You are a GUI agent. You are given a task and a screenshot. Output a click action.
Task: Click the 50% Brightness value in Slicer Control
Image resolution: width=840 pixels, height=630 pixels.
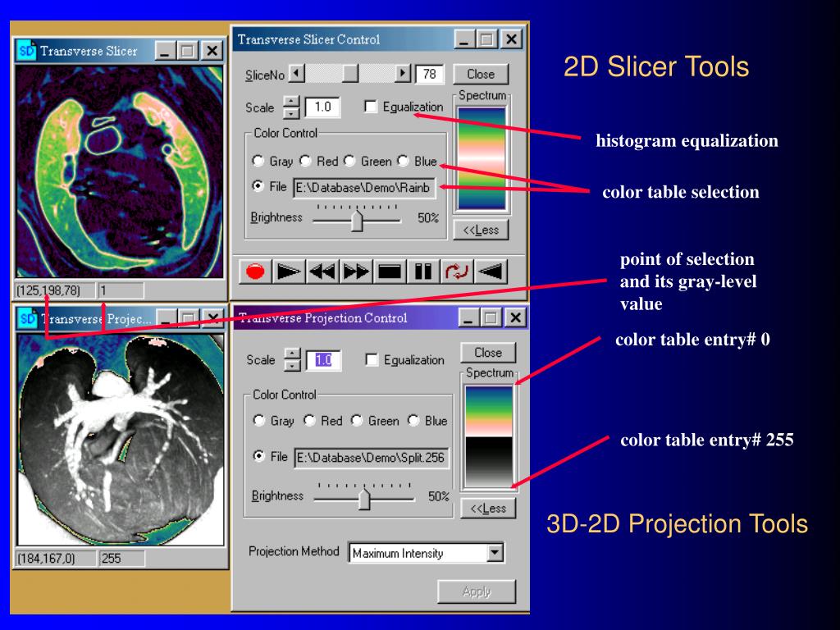click(x=428, y=218)
